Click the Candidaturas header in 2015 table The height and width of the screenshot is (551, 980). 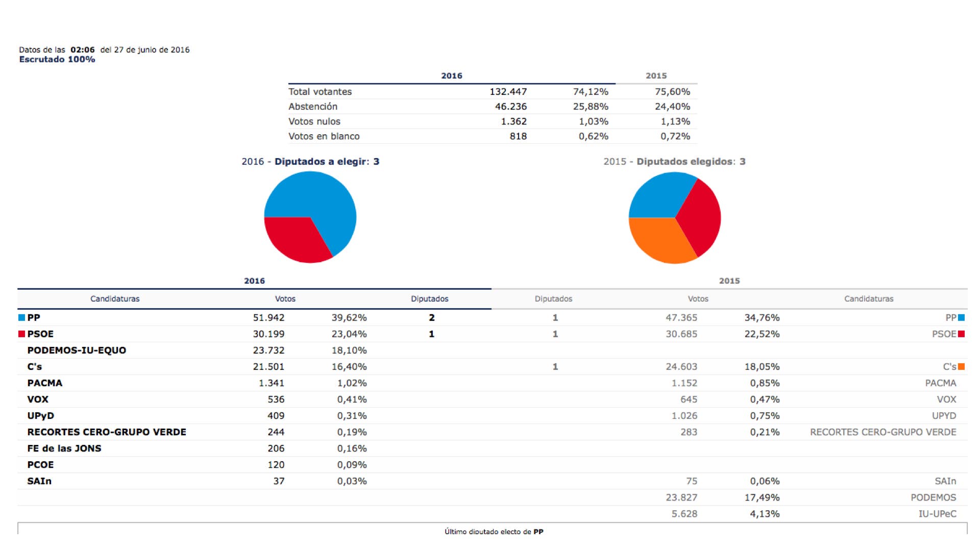pos(868,299)
